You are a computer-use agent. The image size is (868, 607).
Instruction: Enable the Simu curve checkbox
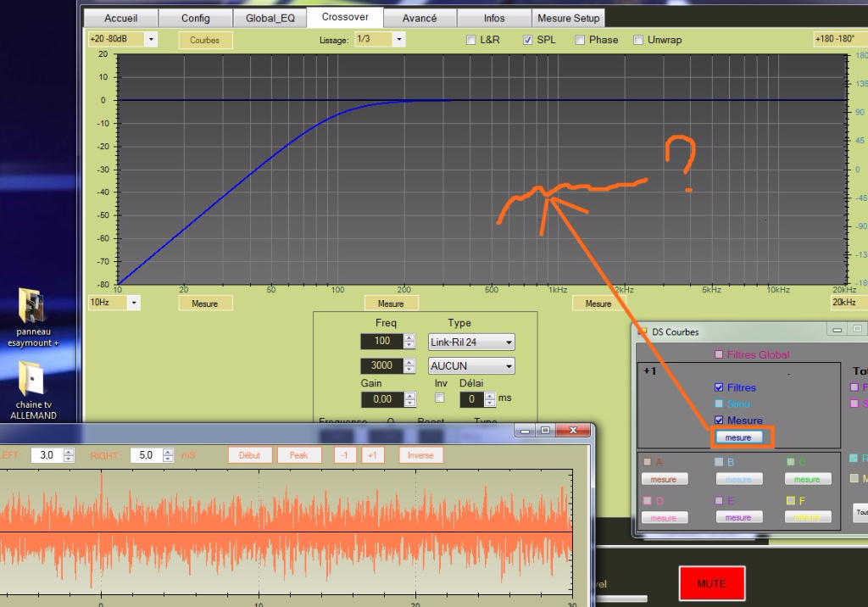click(719, 404)
